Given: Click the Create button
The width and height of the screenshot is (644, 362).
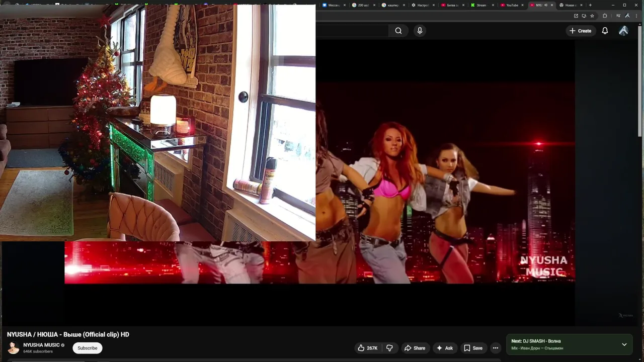Looking at the screenshot, I should tap(580, 31).
